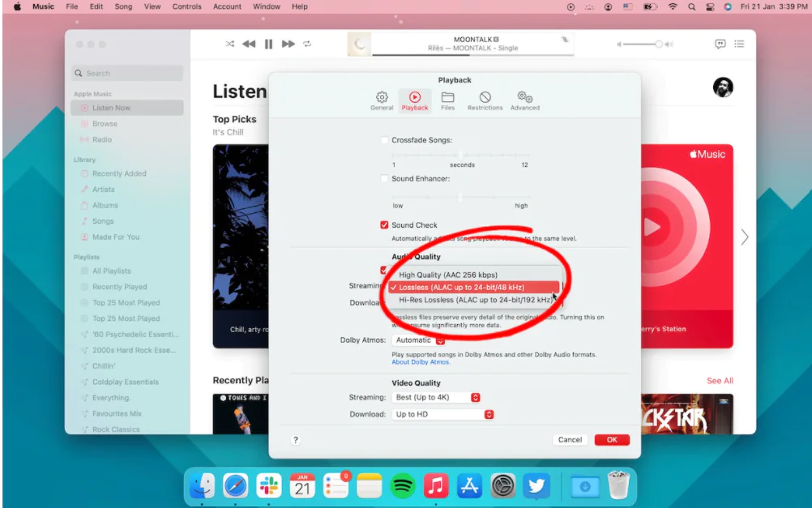Open the Restrictions preferences tab

tap(485, 100)
